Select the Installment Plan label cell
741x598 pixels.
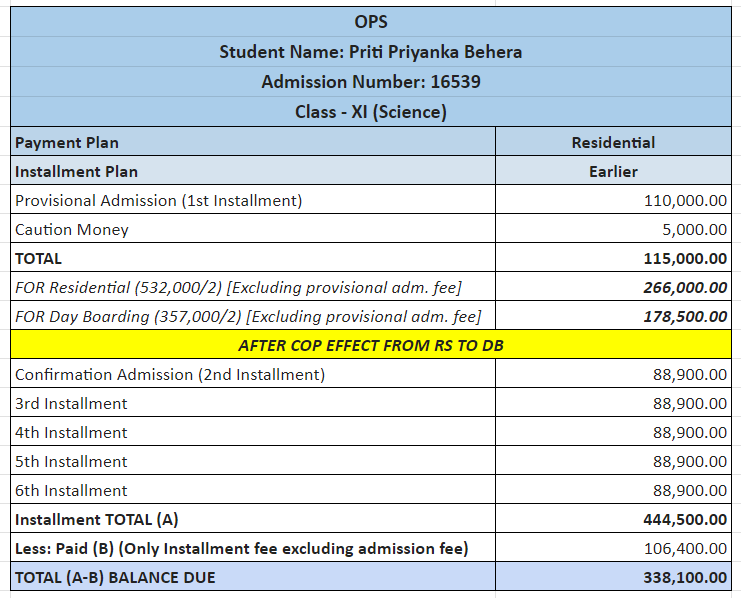tap(252, 171)
